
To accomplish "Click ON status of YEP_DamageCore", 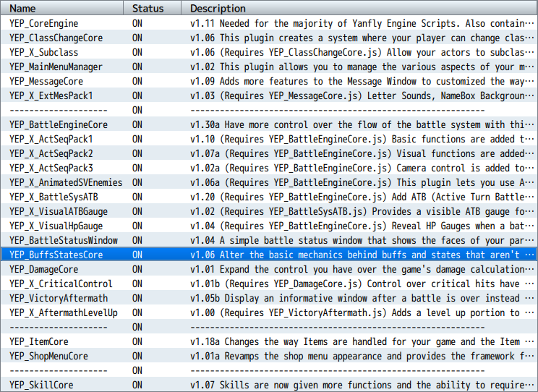I will (137, 269).
